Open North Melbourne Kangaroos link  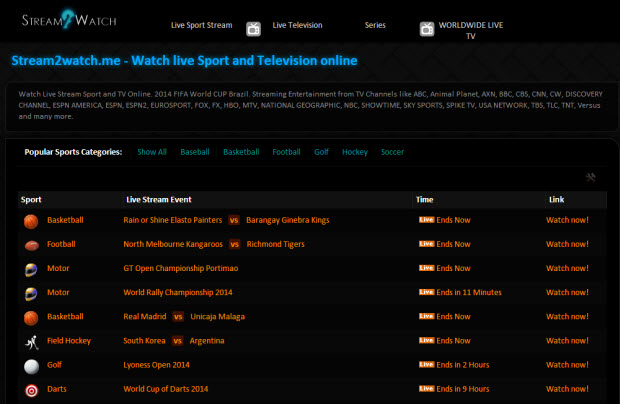click(x=173, y=244)
